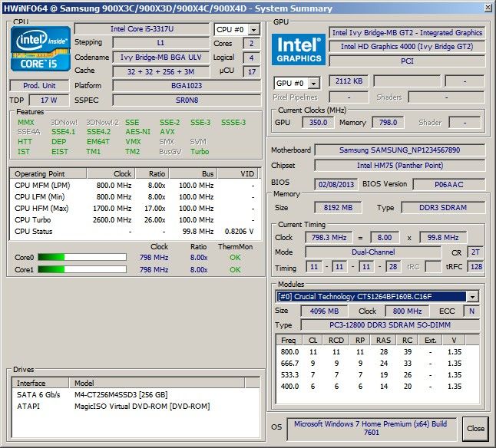Click the Memory Size 8192 MB field
496x448 pixels.
click(338, 208)
